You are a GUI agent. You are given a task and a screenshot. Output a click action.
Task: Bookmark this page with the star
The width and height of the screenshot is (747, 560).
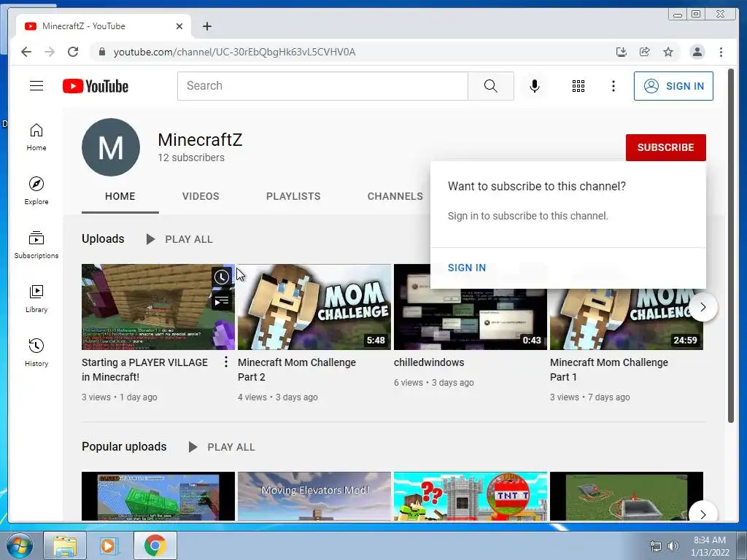(x=668, y=52)
